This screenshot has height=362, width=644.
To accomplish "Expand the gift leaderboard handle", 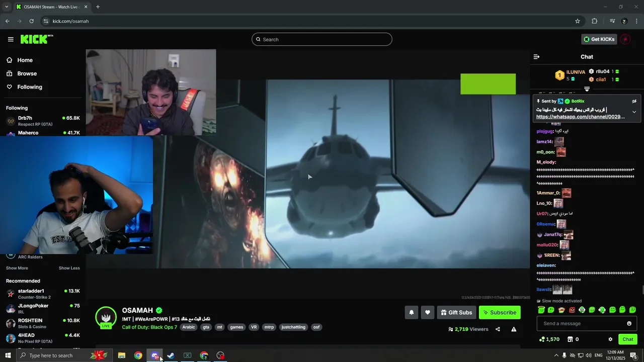I will 587,88.
